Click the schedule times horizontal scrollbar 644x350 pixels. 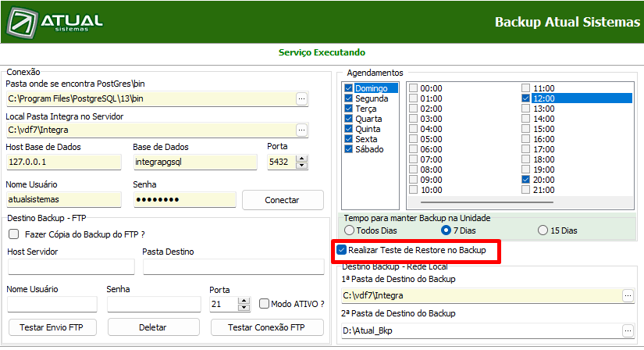click(486, 202)
